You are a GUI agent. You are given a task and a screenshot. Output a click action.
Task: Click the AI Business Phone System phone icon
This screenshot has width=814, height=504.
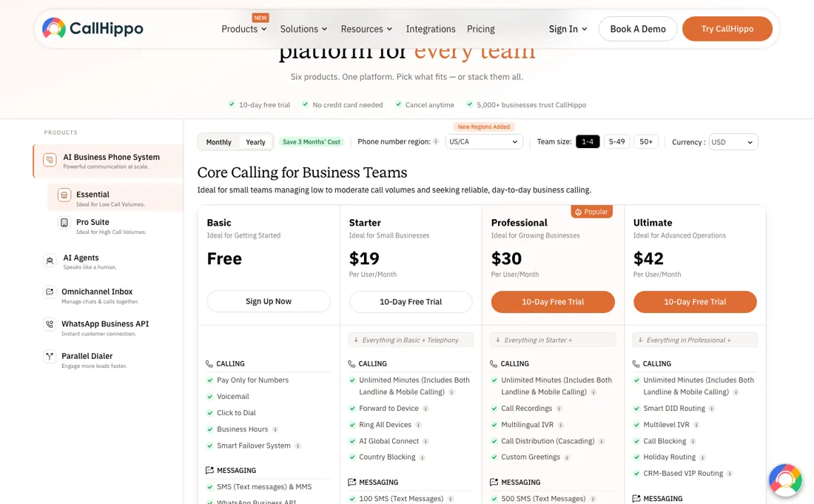[x=50, y=160]
